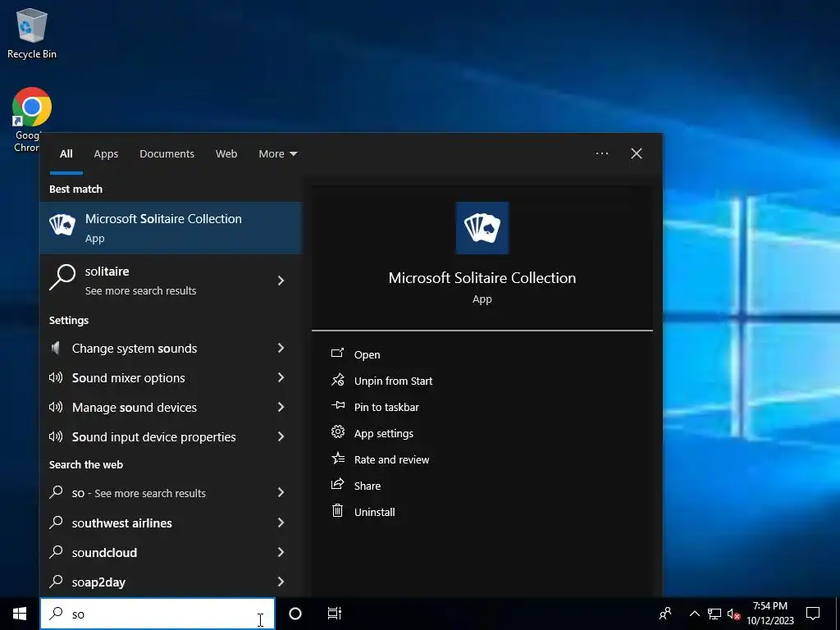Click the Rate and review star icon
The image size is (840, 630).
[337, 458]
